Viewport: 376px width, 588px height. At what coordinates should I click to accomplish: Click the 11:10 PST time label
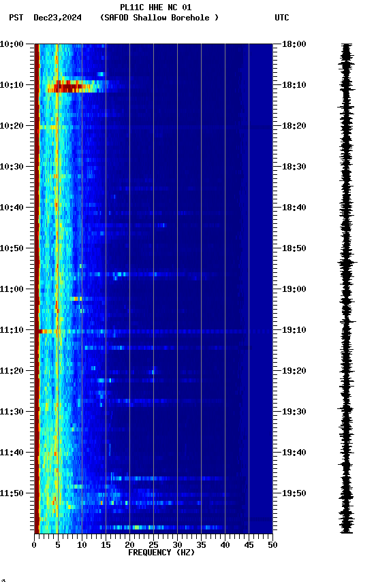[x=12, y=330]
